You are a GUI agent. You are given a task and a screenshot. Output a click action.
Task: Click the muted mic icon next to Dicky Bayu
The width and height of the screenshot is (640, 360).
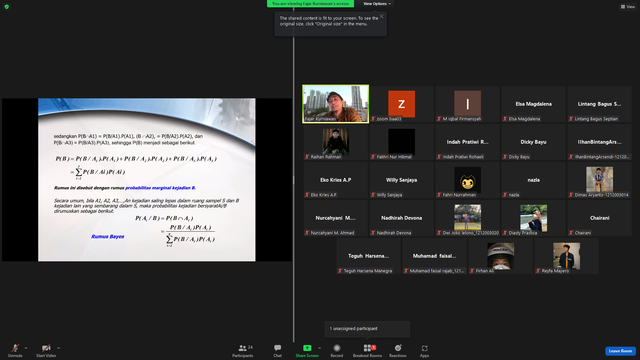pyautogui.click(x=505, y=157)
